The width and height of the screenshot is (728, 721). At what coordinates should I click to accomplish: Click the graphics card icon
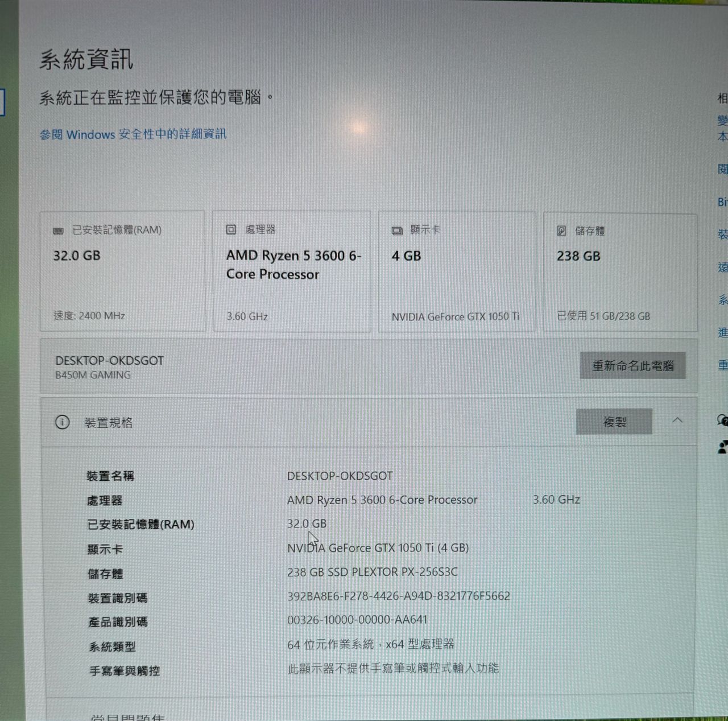coord(397,230)
